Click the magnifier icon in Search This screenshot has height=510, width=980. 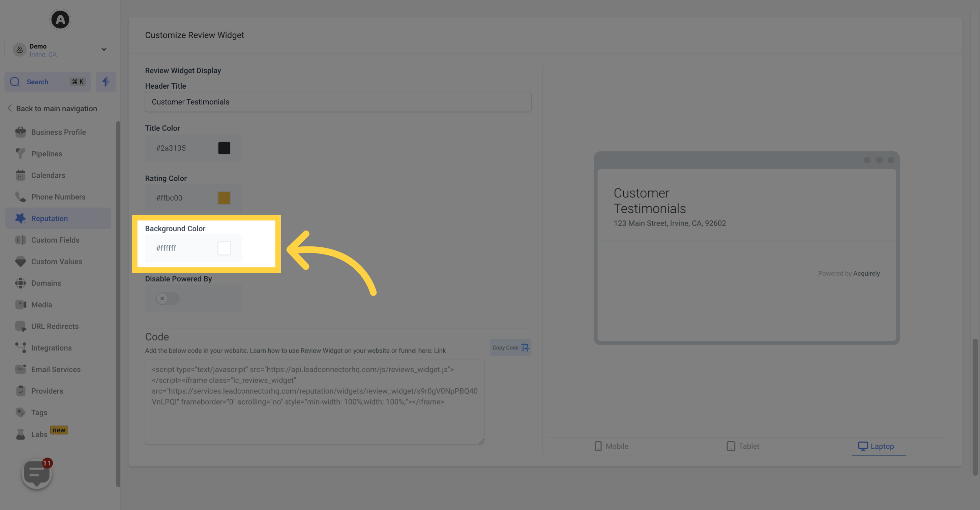(15, 82)
